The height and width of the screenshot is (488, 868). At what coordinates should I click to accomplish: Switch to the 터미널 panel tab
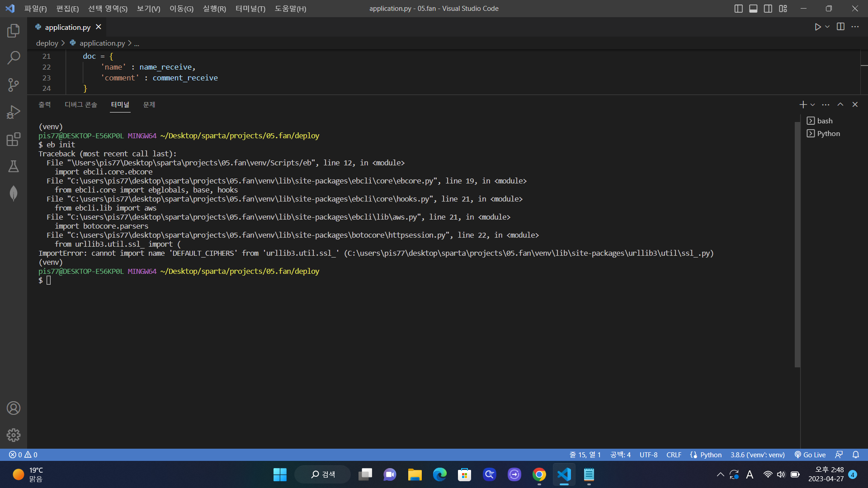[120, 105]
